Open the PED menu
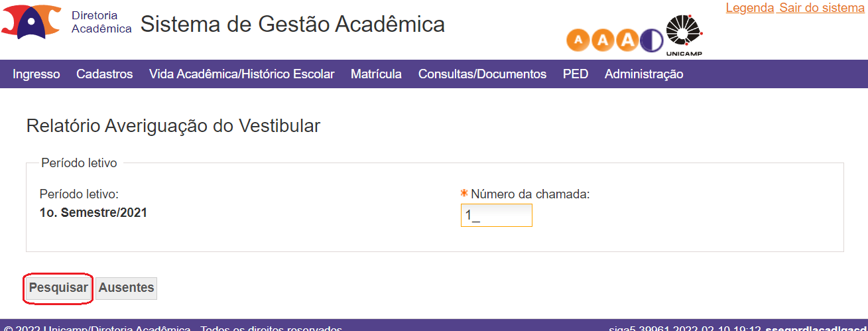The height and width of the screenshot is (331, 868). (x=576, y=74)
